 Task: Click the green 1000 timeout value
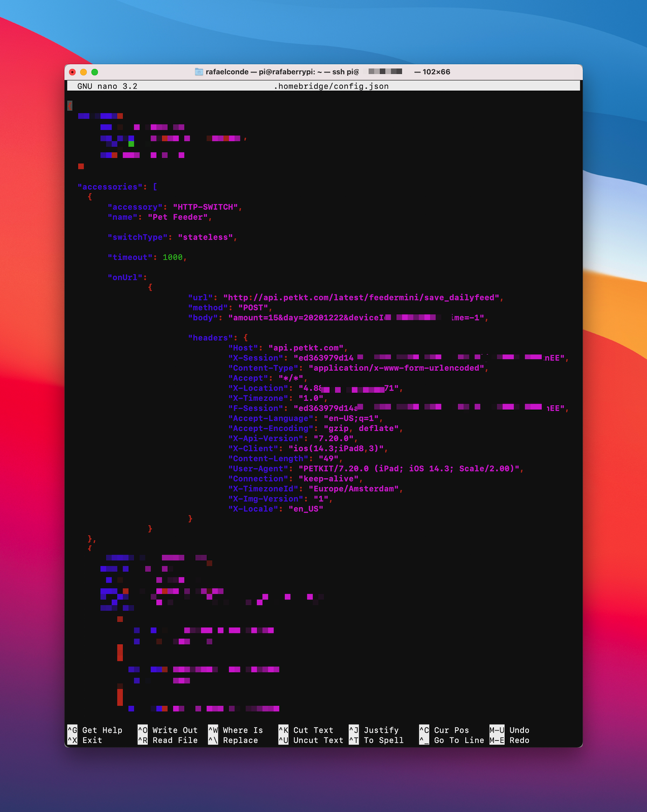click(172, 257)
